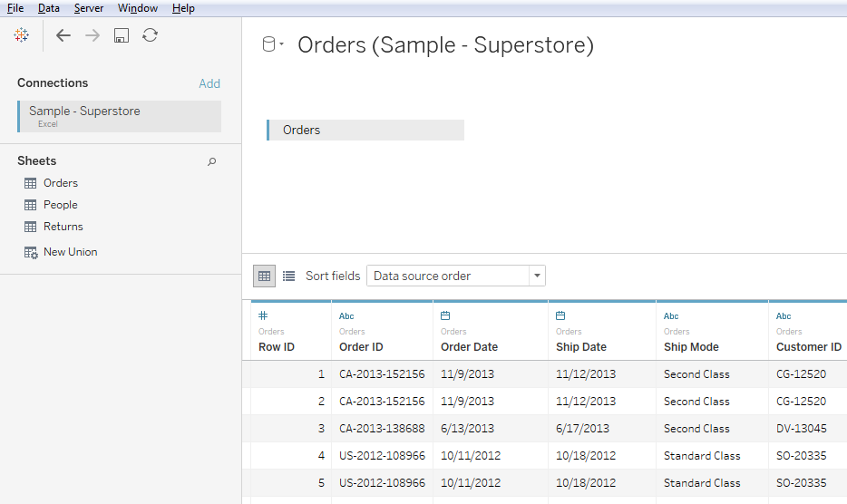Select Returns sheet in Sheets list
This screenshot has width=847, height=504.
(x=63, y=227)
